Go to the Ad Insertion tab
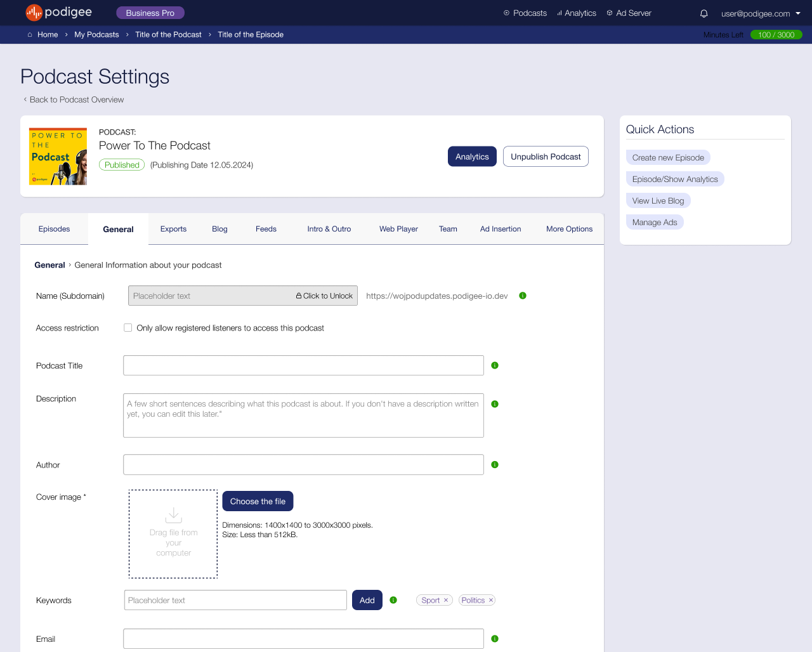Viewport: 812px width, 652px height. 501,229
